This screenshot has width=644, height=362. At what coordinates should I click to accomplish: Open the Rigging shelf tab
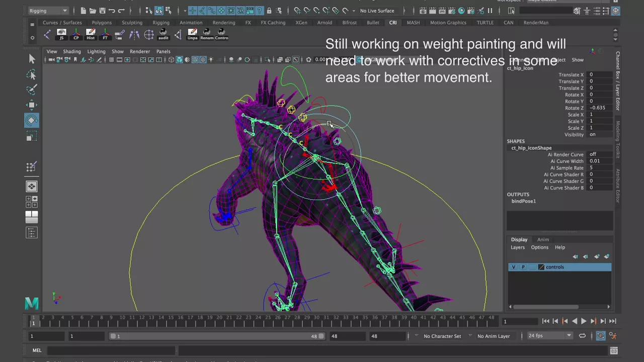coord(161,23)
